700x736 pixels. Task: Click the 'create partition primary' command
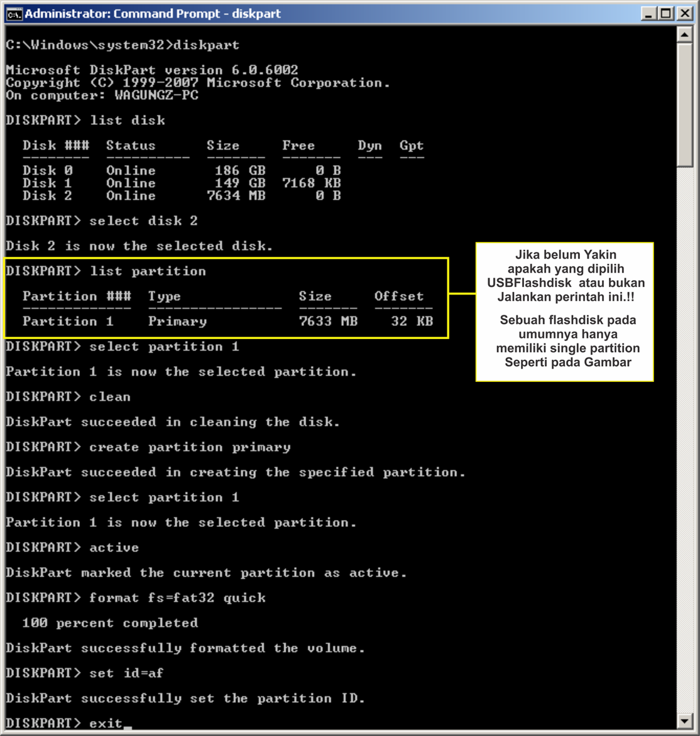[x=190, y=447]
